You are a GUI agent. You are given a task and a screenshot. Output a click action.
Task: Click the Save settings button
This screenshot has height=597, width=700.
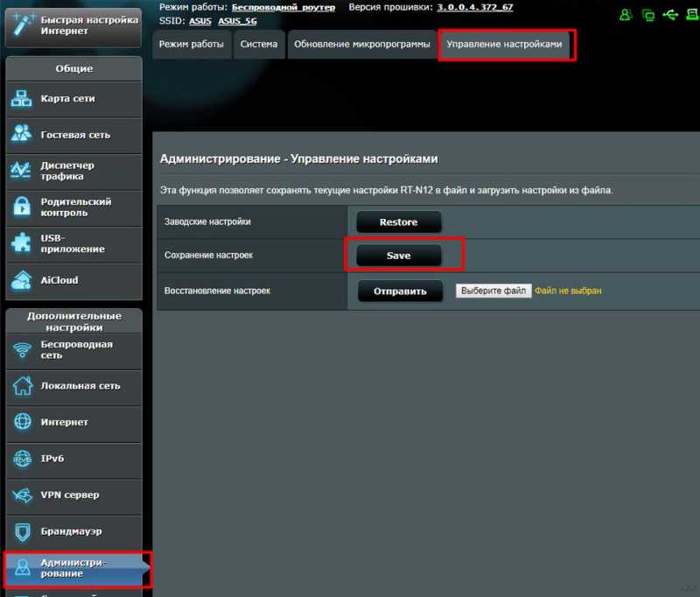point(399,256)
